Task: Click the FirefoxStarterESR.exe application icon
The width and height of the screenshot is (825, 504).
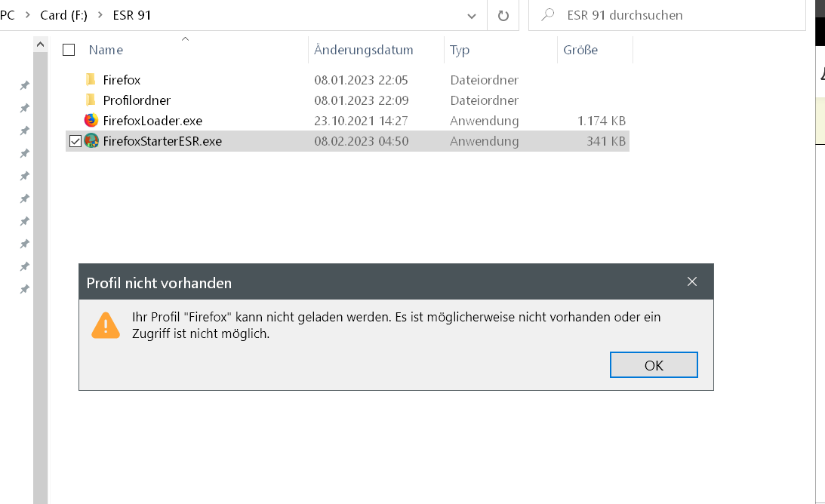Action: click(91, 141)
